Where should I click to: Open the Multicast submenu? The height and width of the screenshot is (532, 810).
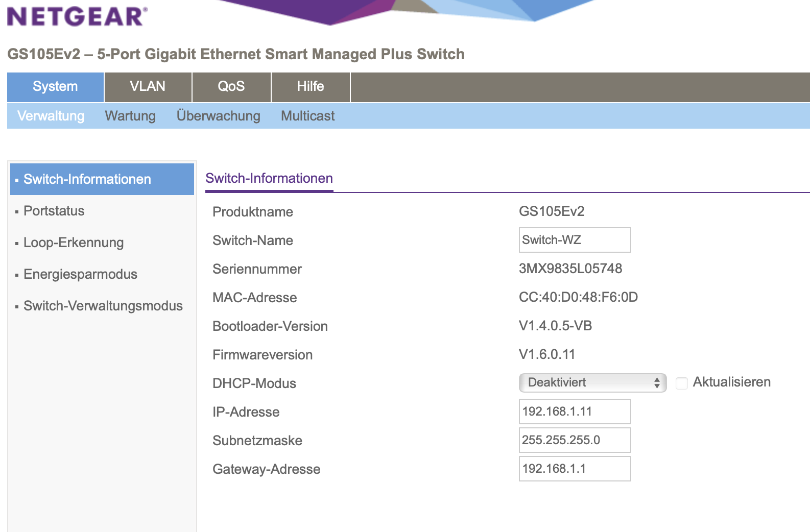click(x=308, y=116)
